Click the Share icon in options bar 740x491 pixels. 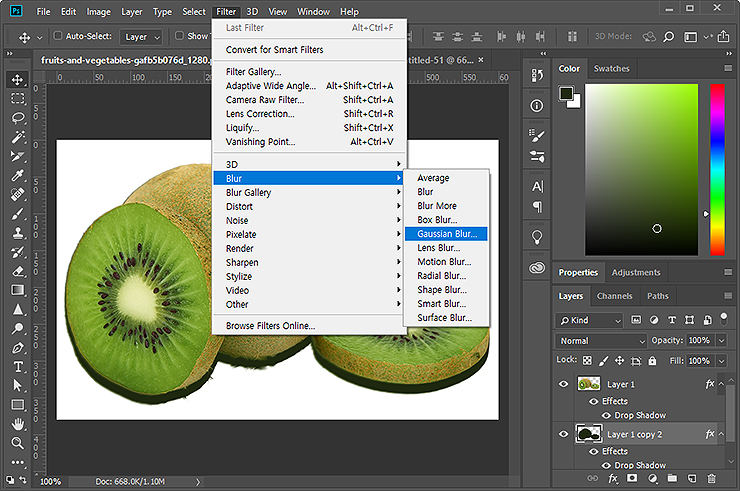pyautogui.click(x=723, y=36)
